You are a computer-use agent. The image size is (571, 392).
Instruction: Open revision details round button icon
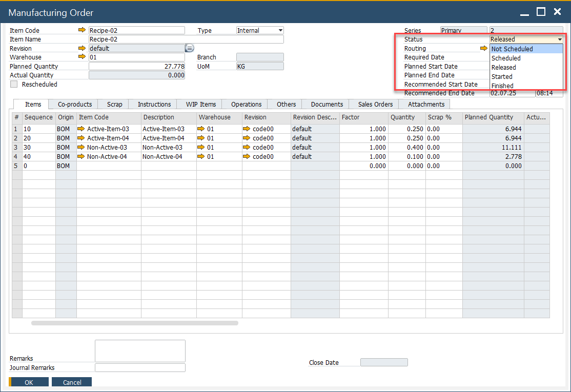pos(189,48)
